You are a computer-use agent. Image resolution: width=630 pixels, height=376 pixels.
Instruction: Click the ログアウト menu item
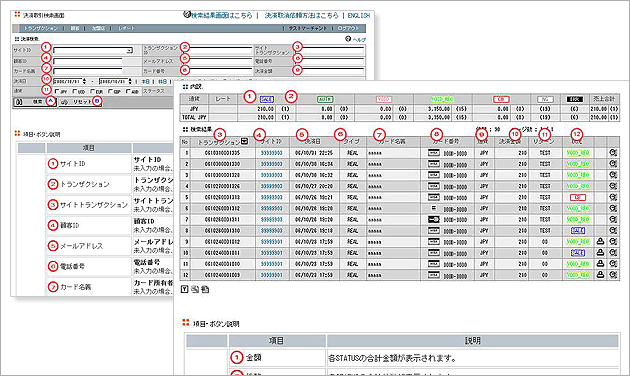[348, 29]
